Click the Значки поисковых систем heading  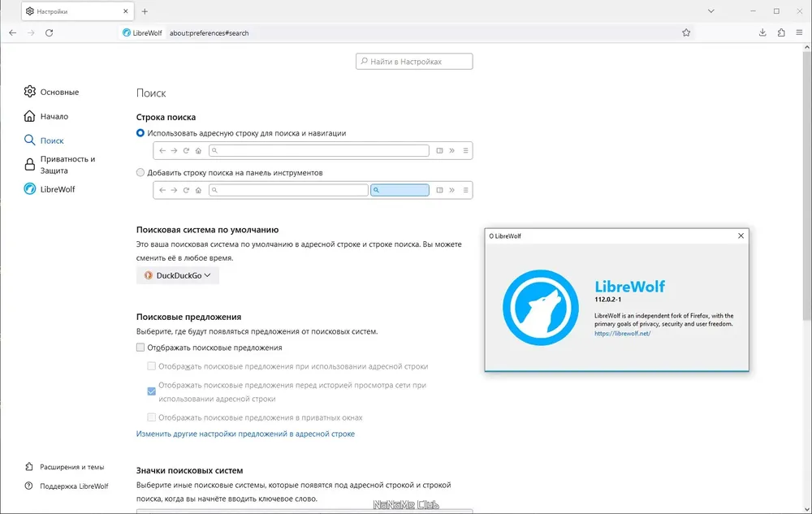pyautogui.click(x=189, y=470)
